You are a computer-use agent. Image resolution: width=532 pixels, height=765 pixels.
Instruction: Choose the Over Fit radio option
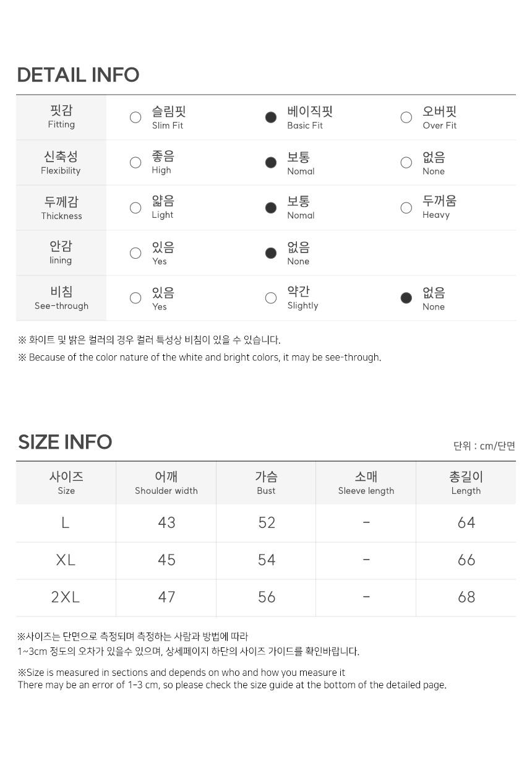[x=406, y=118]
